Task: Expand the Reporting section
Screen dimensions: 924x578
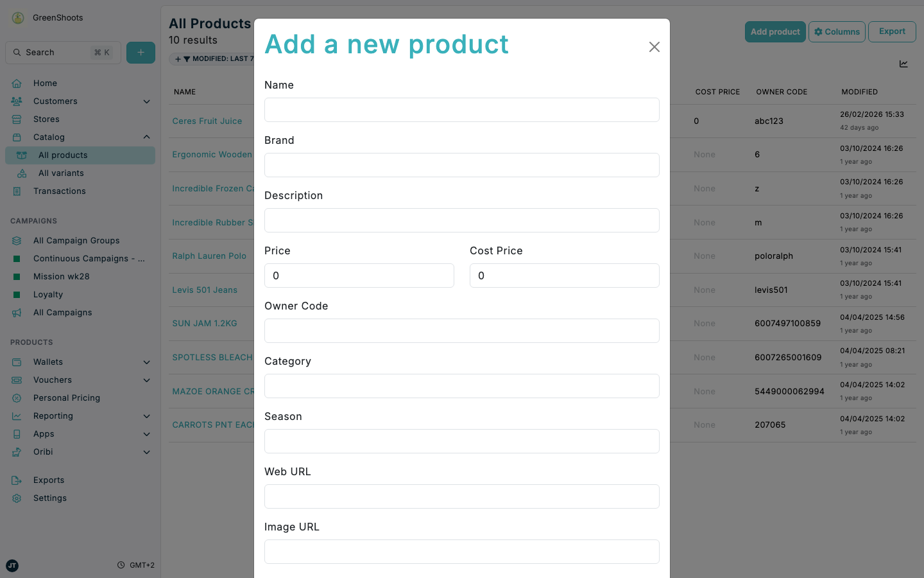Action: point(146,416)
